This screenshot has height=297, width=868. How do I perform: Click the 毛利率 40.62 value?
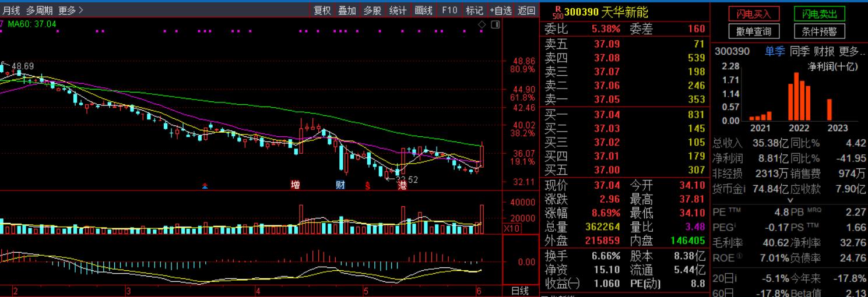tap(776, 243)
